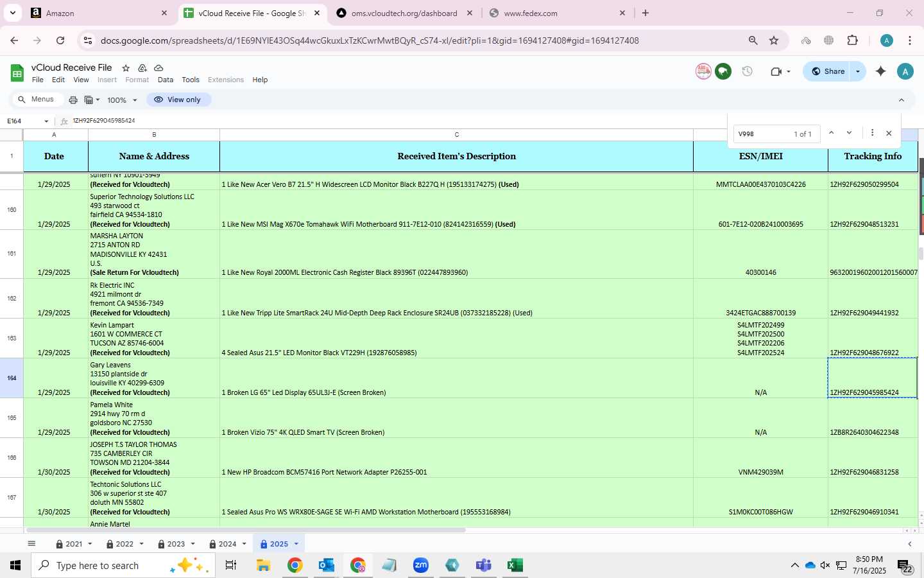Go to previous find result arrow
The image size is (924, 578).
(831, 133)
